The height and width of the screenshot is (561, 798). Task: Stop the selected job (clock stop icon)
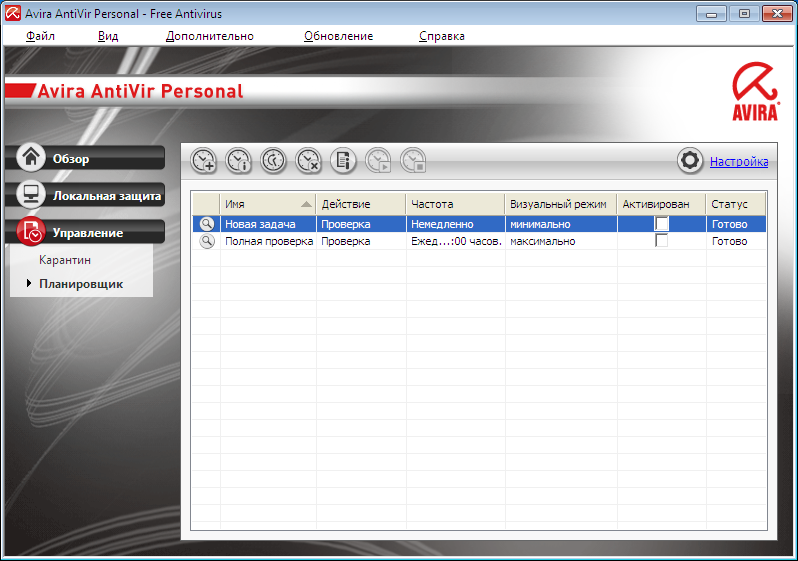[413, 161]
